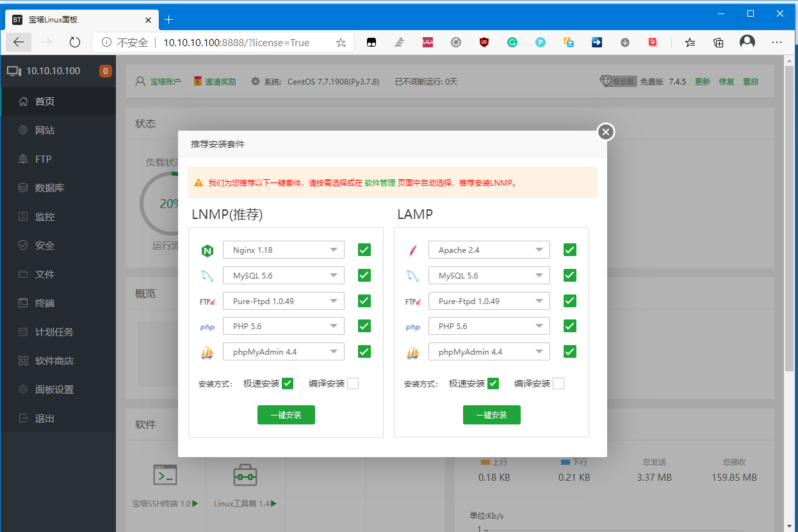Image resolution: width=798 pixels, height=532 pixels.
Task: Uncheck LNMP phpMyAdmin 4.4 checkbox
Action: click(x=364, y=351)
